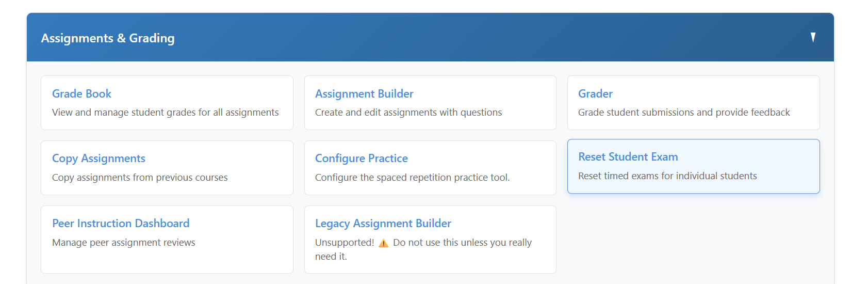Click the 'Copy assignments from previous courses' text
Screen dimensions: 868x284
click(139, 178)
